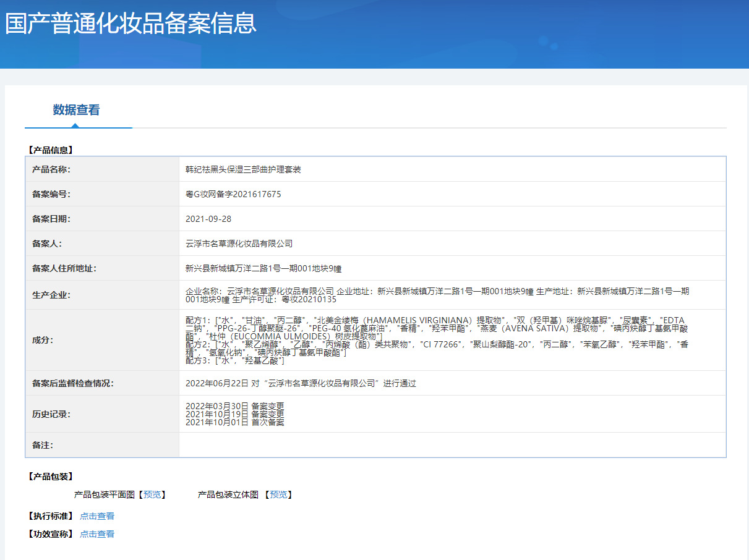
Task: Click the 备案人住所地址 row label
Action: (64, 268)
